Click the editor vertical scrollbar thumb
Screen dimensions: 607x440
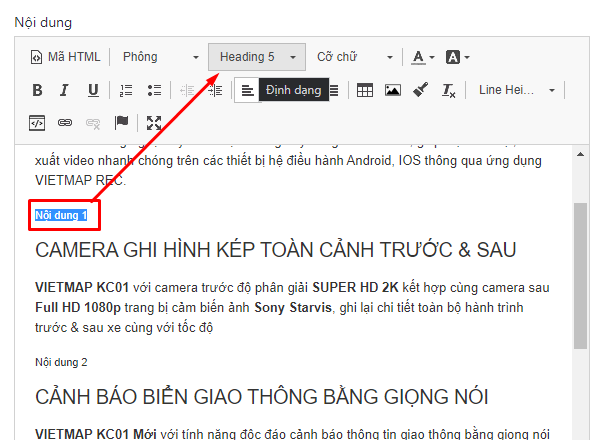click(x=580, y=276)
